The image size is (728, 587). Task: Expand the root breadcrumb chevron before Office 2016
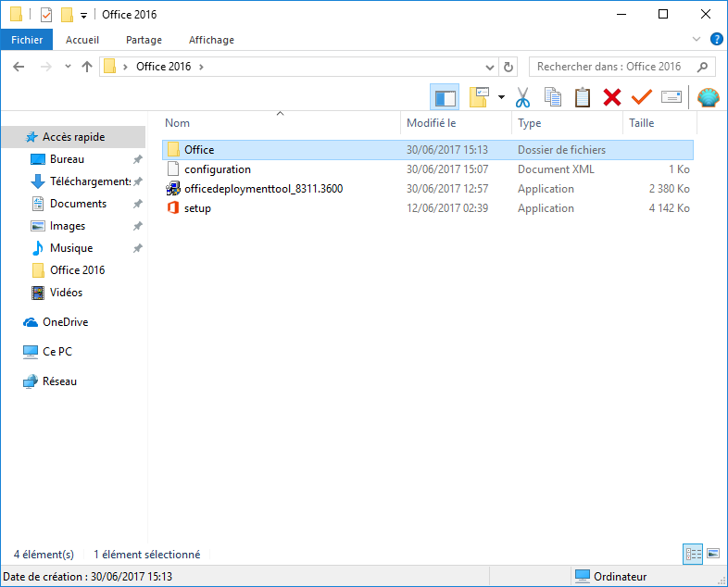(x=125, y=67)
